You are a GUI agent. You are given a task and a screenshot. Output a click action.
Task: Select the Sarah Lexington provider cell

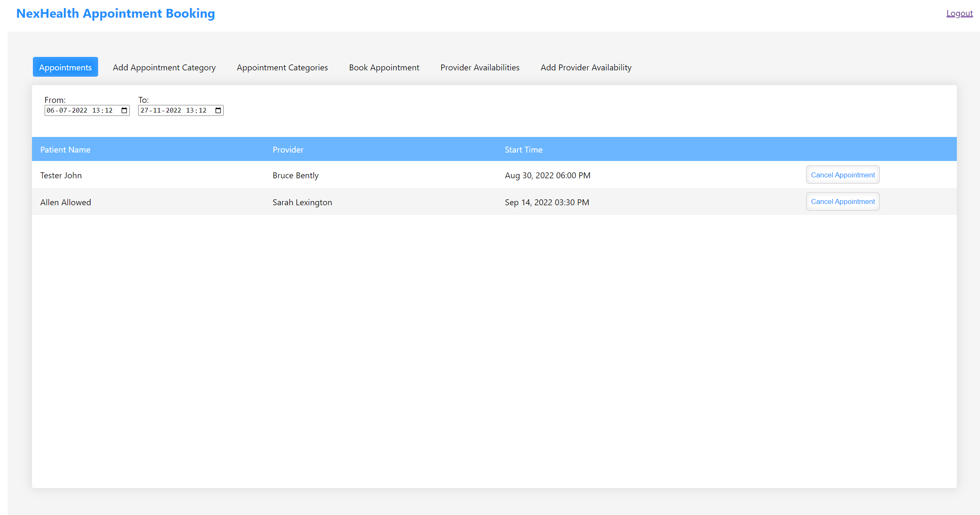click(302, 202)
